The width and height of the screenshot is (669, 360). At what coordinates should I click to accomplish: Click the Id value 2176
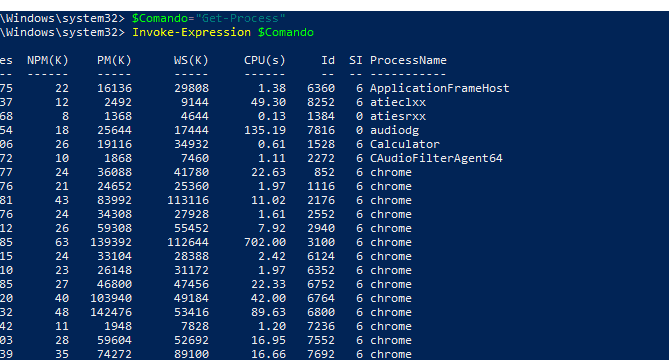click(x=321, y=200)
